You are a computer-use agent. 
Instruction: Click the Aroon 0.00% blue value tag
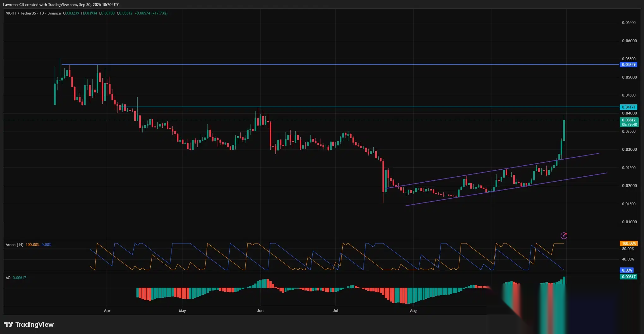point(627,270)
